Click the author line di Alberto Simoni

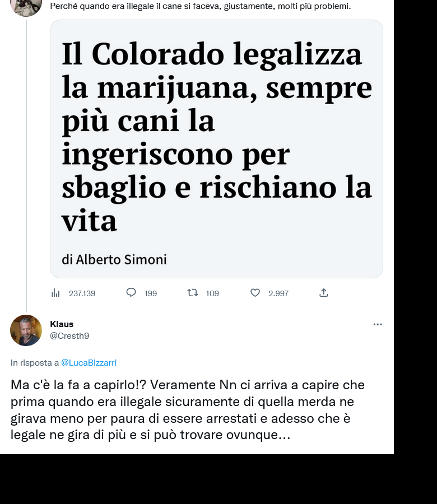pyautogui.click(x=114, y=259)
